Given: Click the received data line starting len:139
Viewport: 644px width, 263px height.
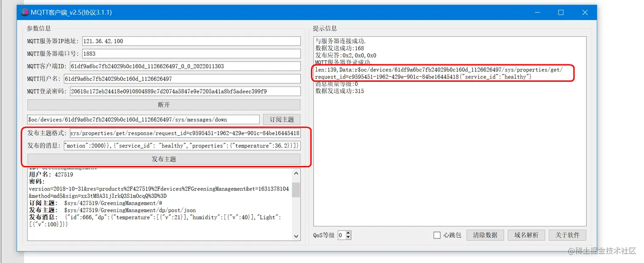Looking at the screenshot, I should 439,70.
